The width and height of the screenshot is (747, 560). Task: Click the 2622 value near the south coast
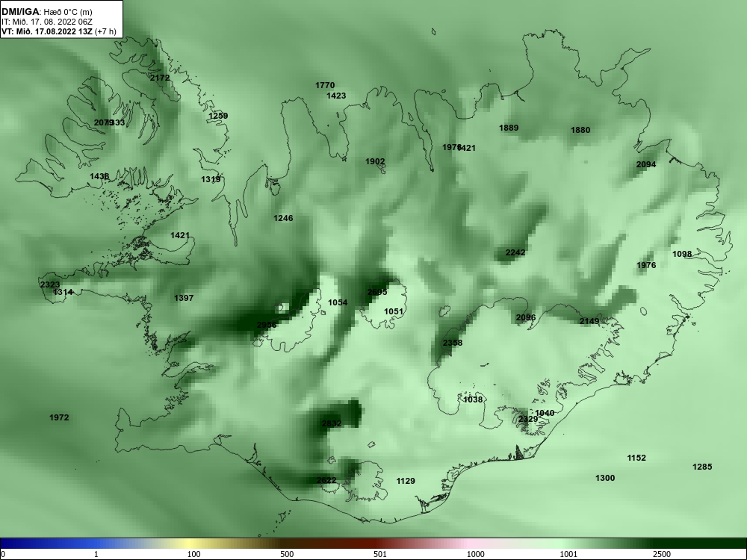pyautogui.click(x=326, y=480)
